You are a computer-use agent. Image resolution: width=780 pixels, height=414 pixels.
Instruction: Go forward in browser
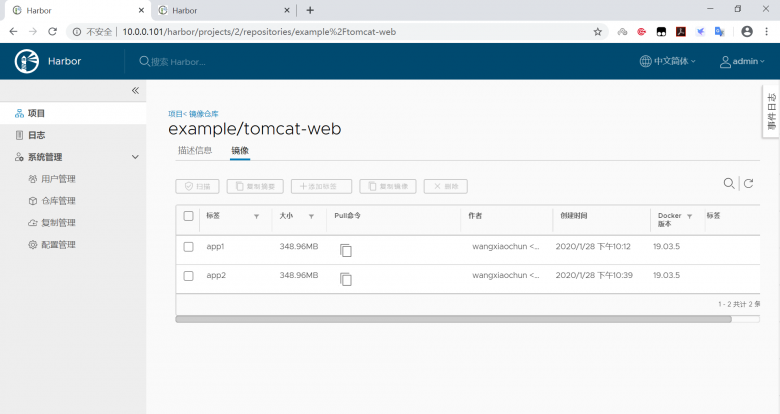[33, 31]
